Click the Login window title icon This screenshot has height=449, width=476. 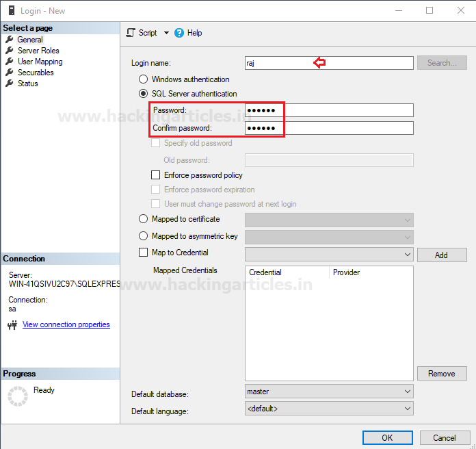coord(12,11)
